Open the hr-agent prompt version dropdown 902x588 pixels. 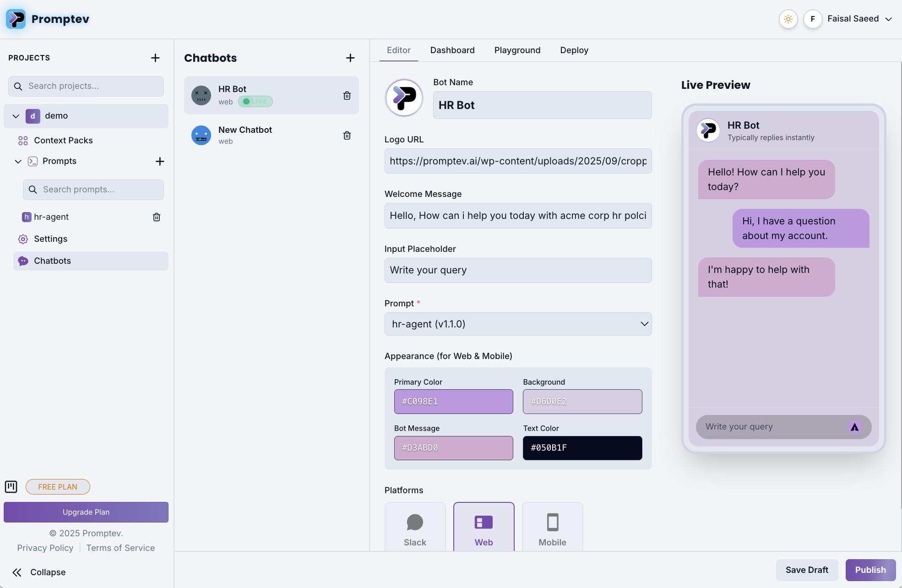point(518,324)
